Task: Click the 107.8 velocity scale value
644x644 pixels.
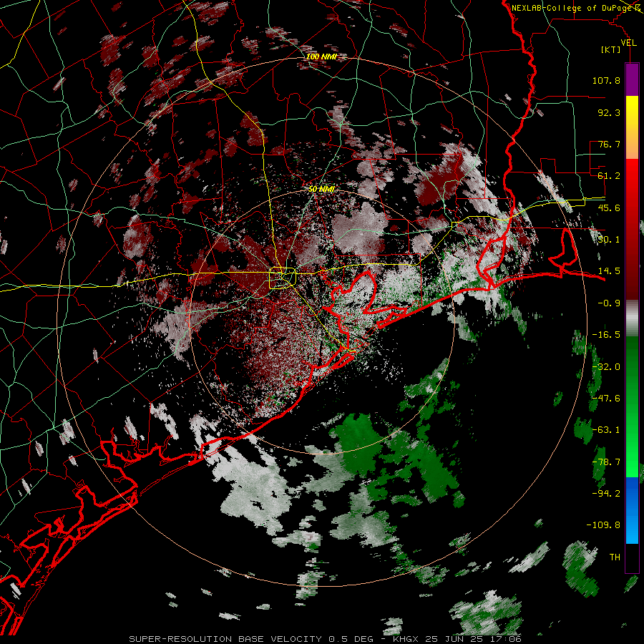Action: coord(606,80)
